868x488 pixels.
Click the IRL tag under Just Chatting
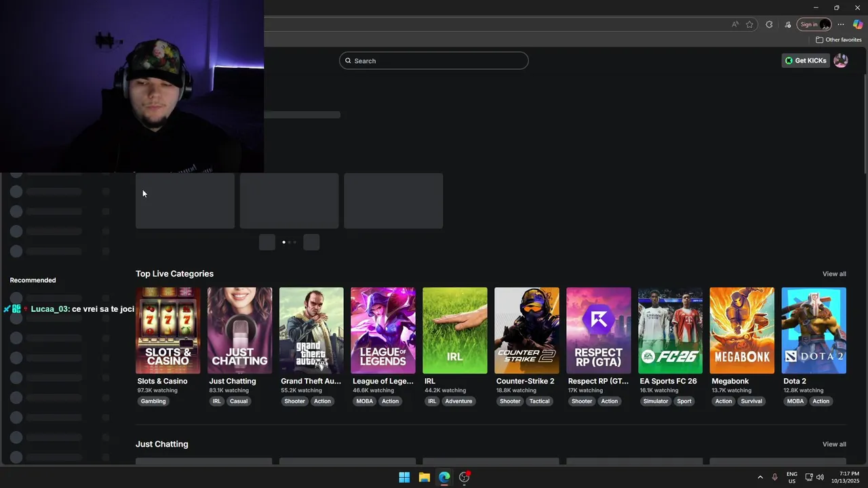217,401
